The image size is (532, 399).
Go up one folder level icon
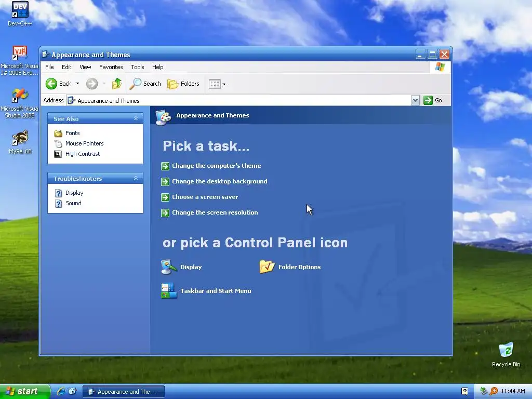point(117,84)
